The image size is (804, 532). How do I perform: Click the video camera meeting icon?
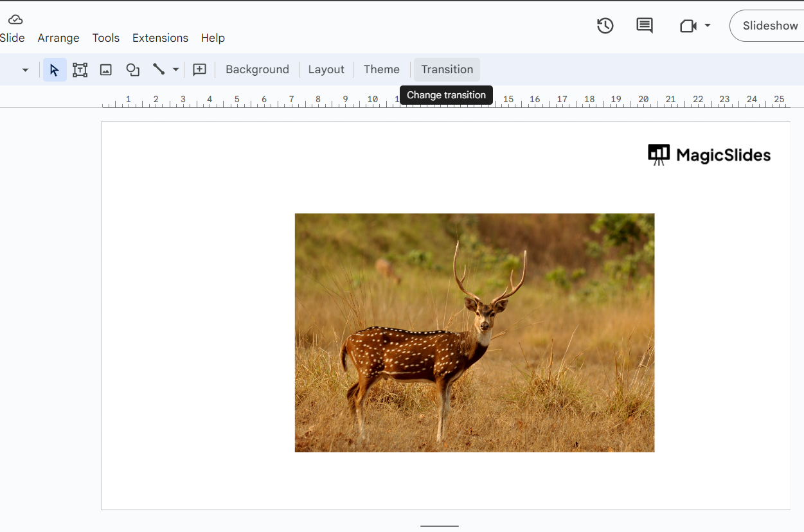coord(688,26)
